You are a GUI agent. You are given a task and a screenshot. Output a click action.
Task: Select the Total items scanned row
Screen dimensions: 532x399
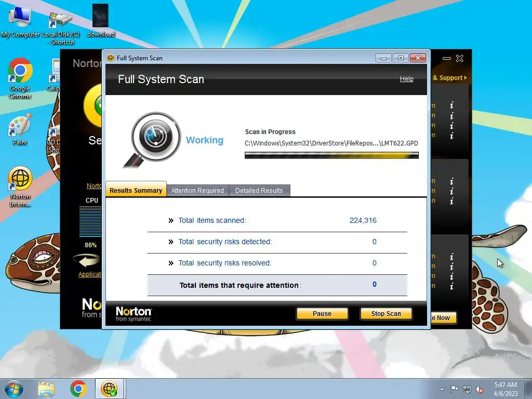coord(277,220)
